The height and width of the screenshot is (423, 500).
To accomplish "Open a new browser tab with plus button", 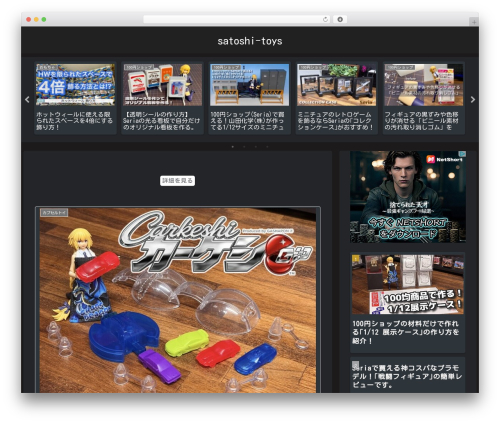I will point(474,22).
